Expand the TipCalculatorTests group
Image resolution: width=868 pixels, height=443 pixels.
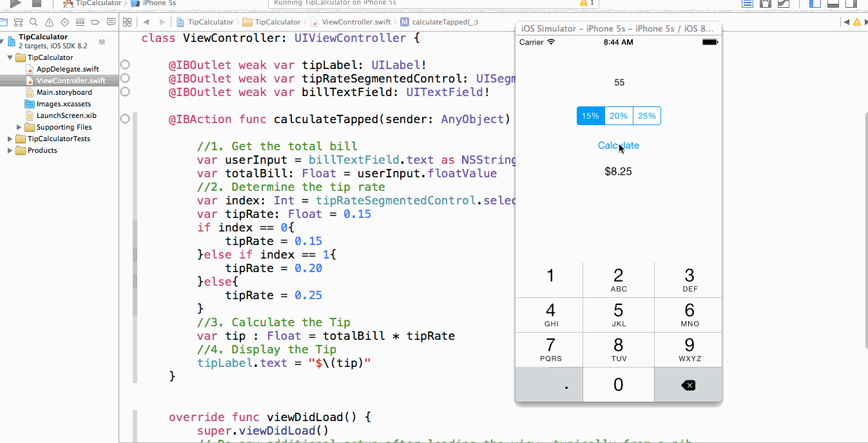coord(10,139)
